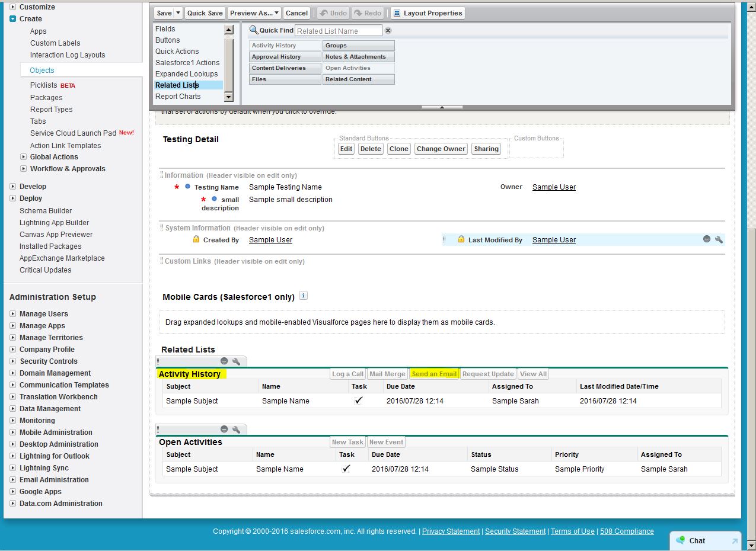756x551 pixels.
Task: Select Report Charts in palette list
Action: pos(178,97)
